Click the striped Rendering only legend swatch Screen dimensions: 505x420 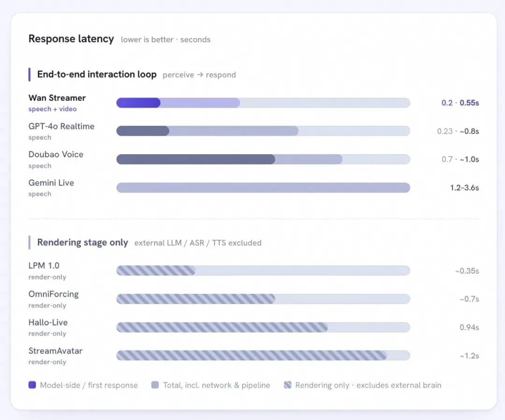[x=288, y=385]
